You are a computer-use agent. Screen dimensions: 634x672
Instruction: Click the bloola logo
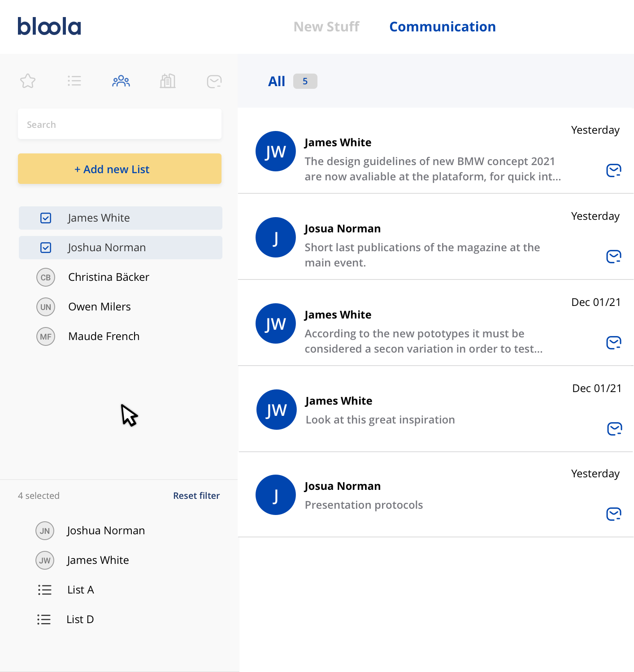coord(49,26)
